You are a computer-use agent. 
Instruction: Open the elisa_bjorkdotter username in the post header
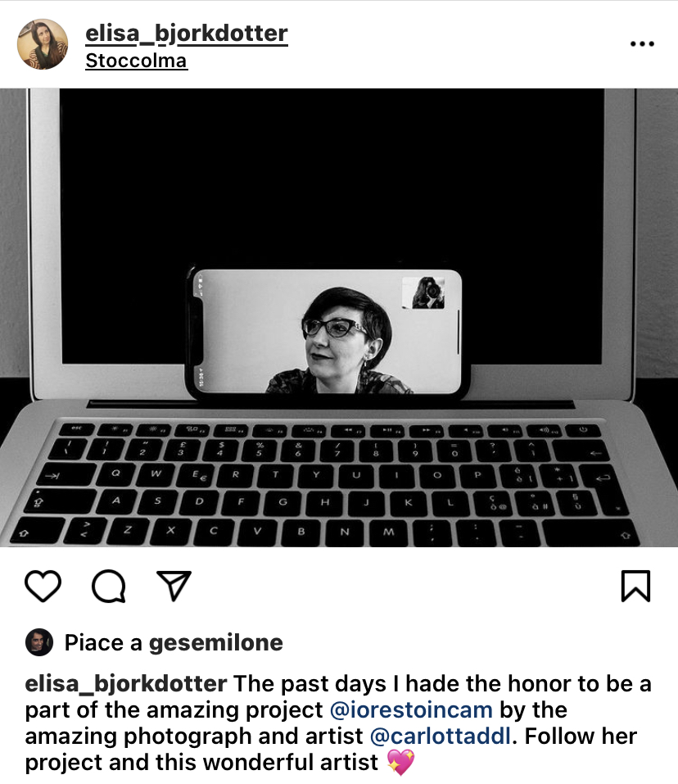pos(187,34)
